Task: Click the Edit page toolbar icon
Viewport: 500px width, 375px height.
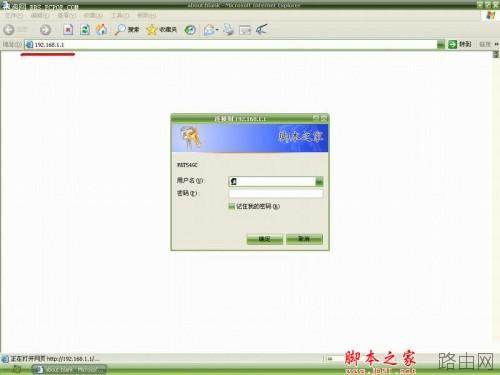Action: (245, 30)
